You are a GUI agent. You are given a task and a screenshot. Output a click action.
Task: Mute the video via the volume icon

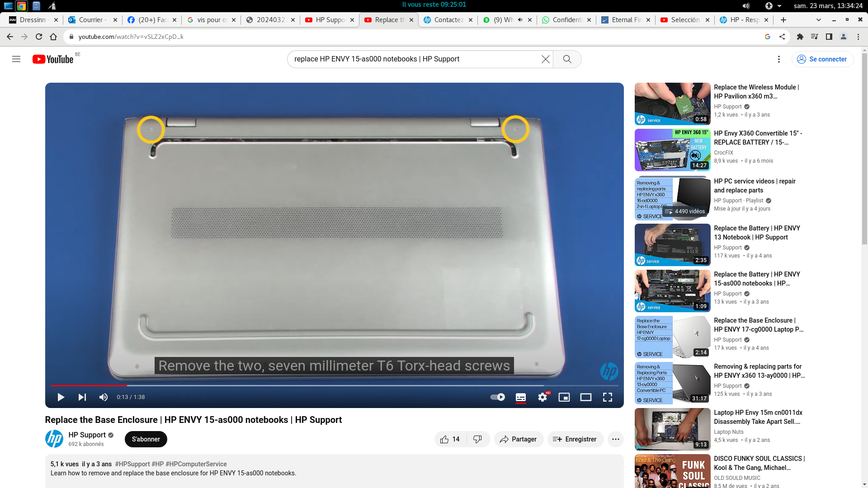[103, 397]
